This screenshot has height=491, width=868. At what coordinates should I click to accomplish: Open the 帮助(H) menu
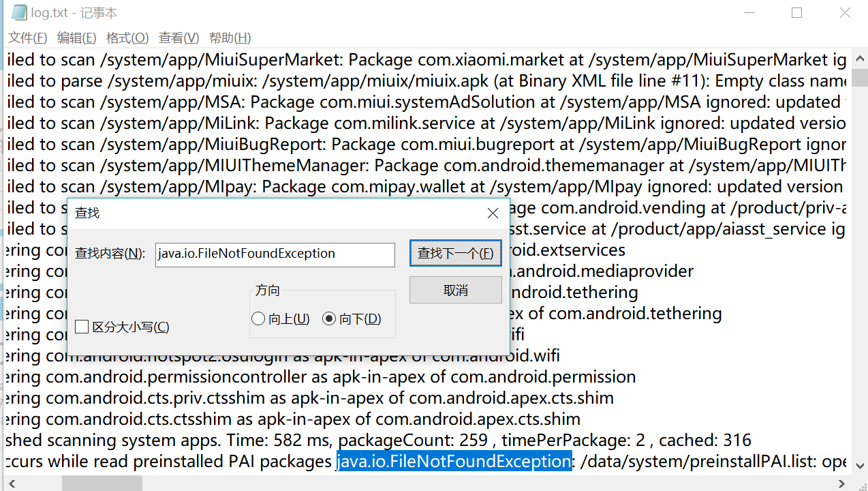tap(230, 38)
